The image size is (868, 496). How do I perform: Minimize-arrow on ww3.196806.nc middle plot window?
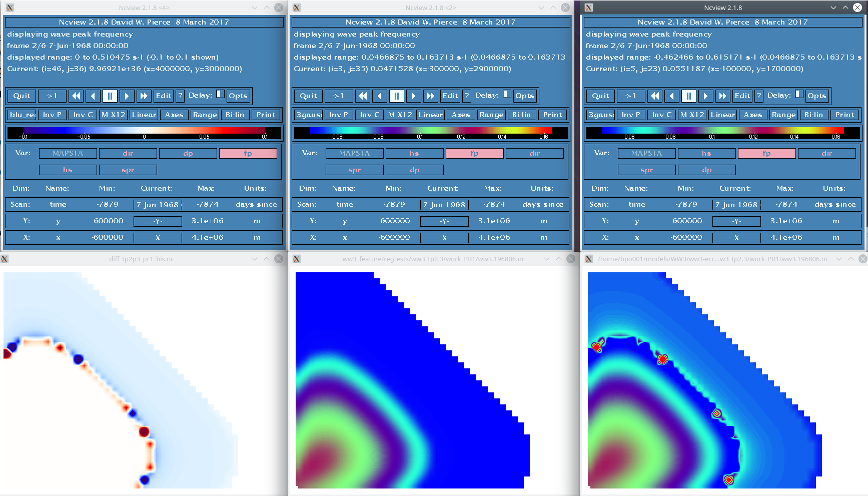547,259
